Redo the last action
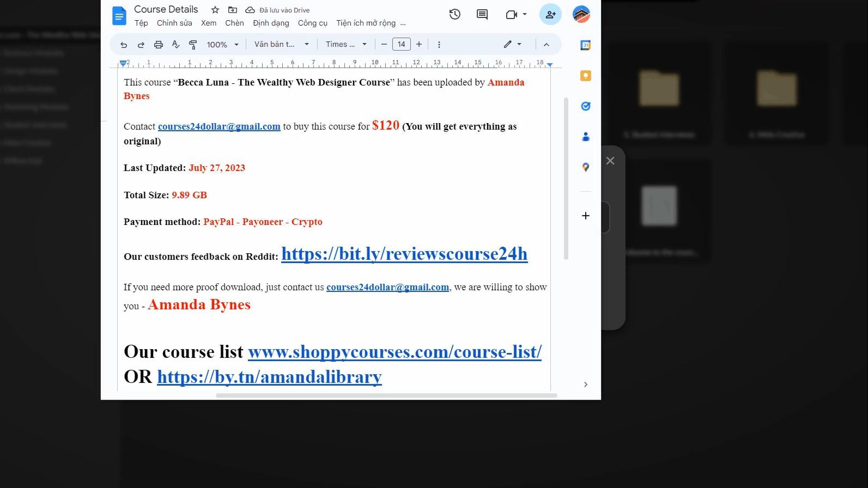 pos(141,45)
